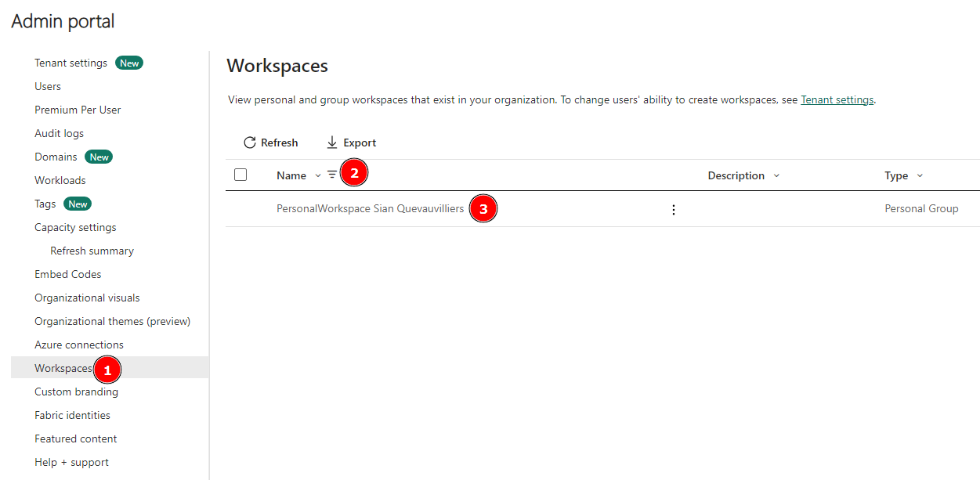Viewport: 980px width, 480px height.
Task: Navigate to the Users section
Action: click(x=47, y=86)
